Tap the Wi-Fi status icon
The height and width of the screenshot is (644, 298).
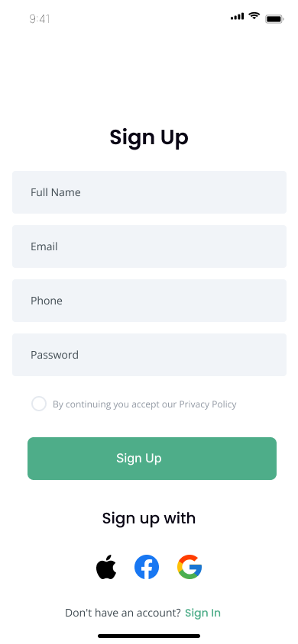(254, 17)
